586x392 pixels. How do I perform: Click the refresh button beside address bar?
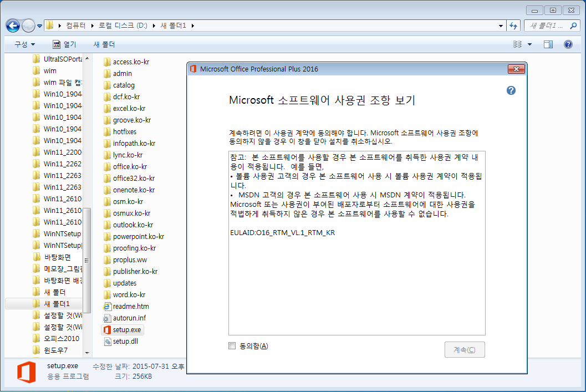(513, 26)
